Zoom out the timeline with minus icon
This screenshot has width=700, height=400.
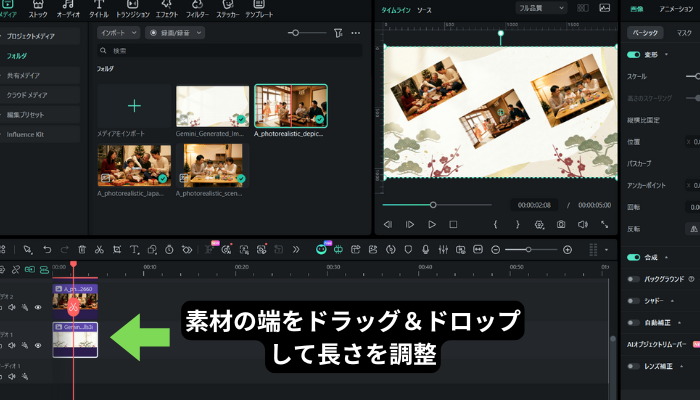point(495,250)
